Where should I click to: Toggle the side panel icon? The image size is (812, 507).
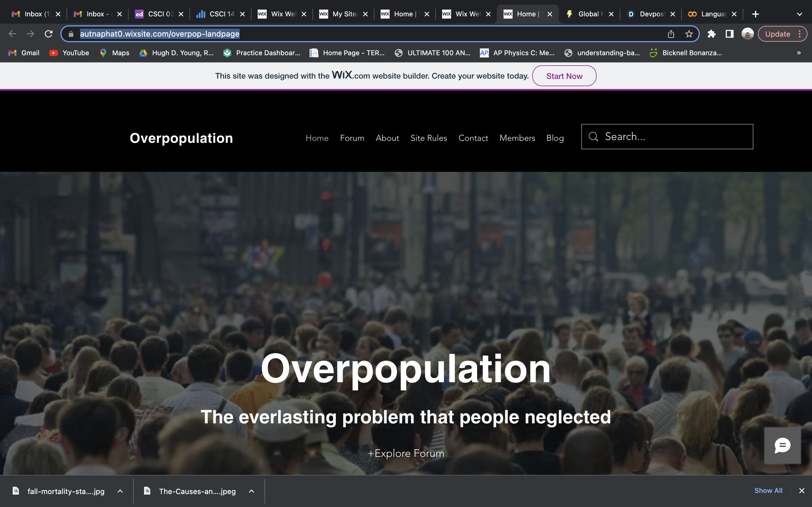pyautogui.click(x=729, y=34)
